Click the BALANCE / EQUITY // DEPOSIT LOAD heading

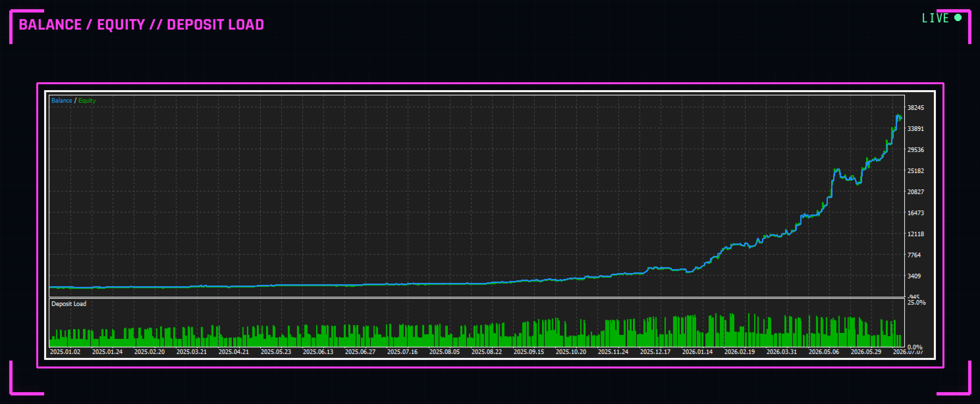(142, 25)
